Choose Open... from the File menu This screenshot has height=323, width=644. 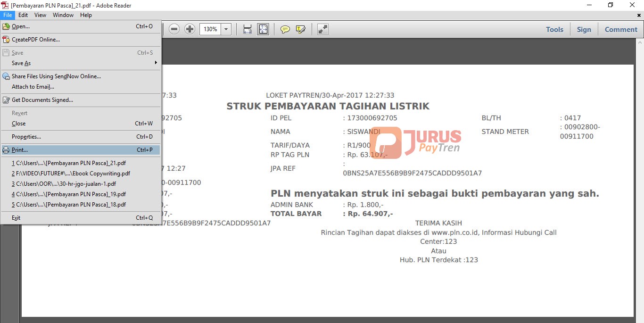(x=81, y=26)
